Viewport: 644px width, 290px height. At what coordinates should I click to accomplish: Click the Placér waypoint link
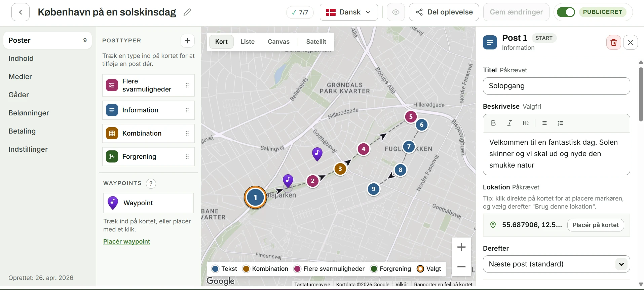[x=127, y=242]
